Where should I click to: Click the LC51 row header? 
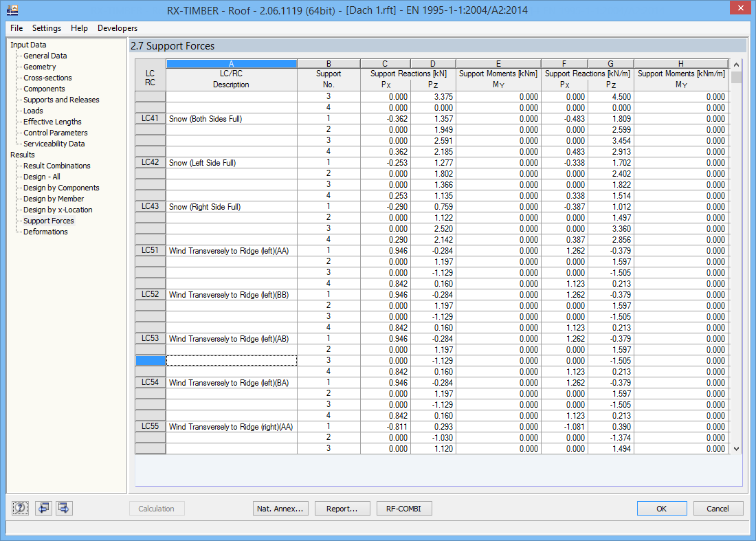tap(151, 250)
